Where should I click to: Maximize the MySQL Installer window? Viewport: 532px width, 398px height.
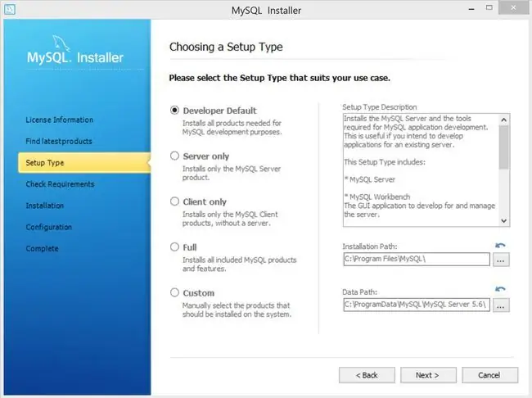click(489, 7)
